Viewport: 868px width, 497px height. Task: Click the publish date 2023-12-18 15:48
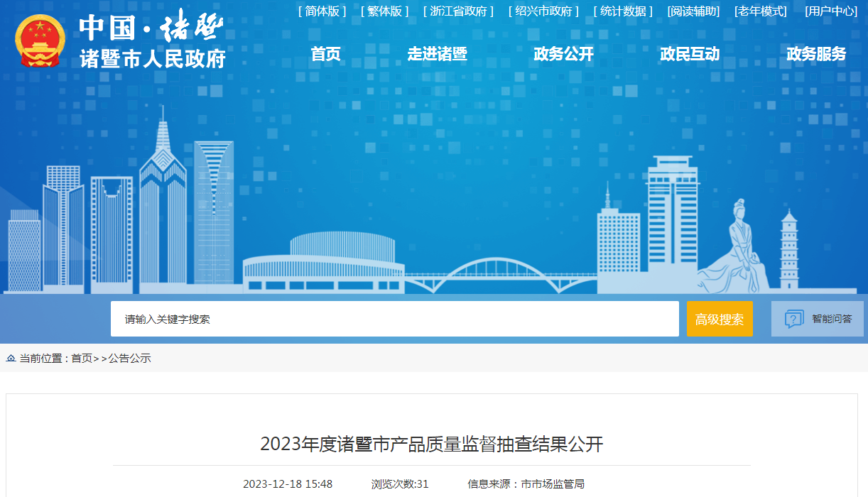[288, 484]
